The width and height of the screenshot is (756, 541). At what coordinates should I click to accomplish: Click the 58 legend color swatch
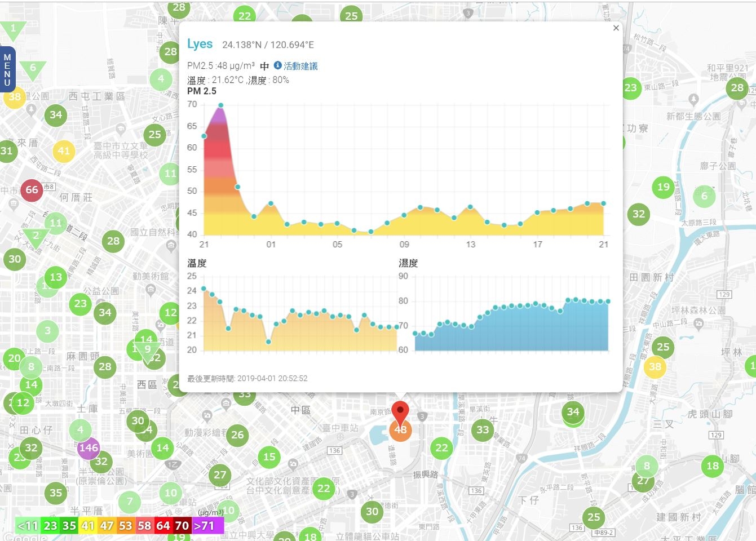[x=144, y=526]
